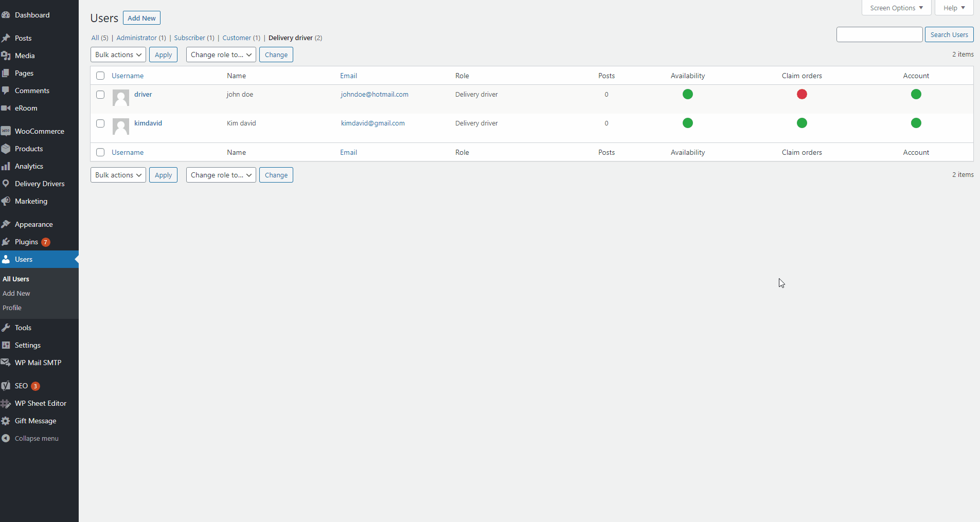980x522 pixels.
Task: Expand the Help panel
Action: click(x=954, y=8)
